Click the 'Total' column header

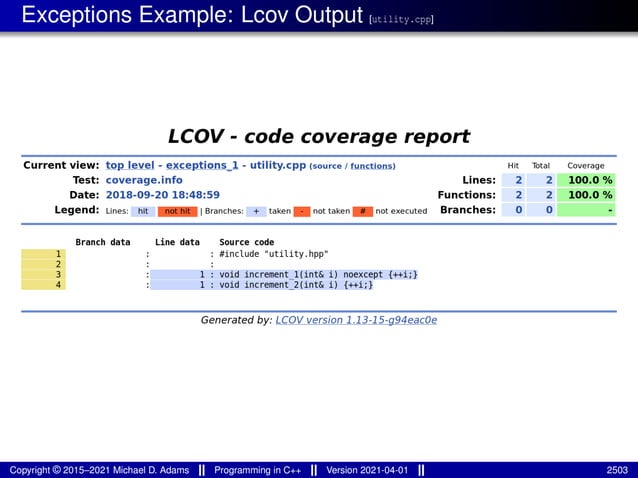point(541,166)
